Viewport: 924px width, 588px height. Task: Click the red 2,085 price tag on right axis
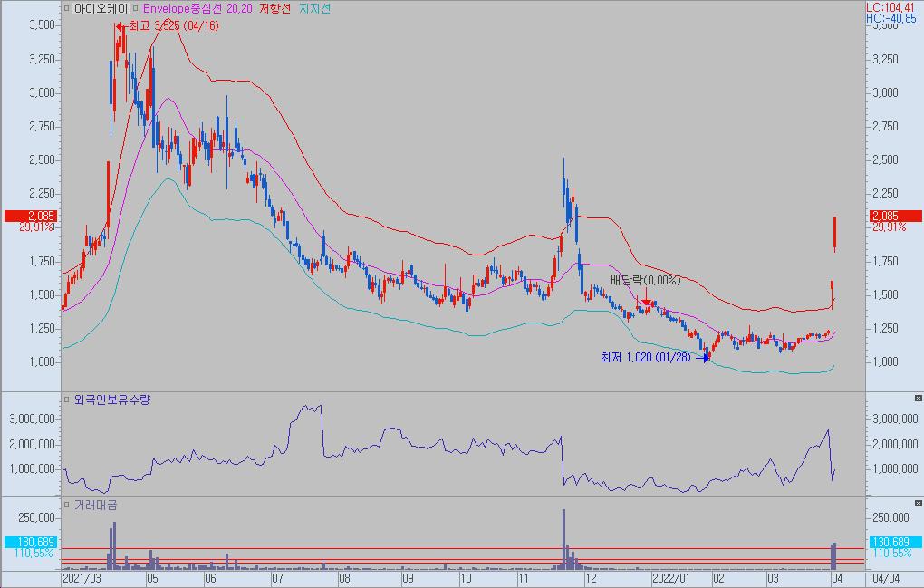coord(896,217)
